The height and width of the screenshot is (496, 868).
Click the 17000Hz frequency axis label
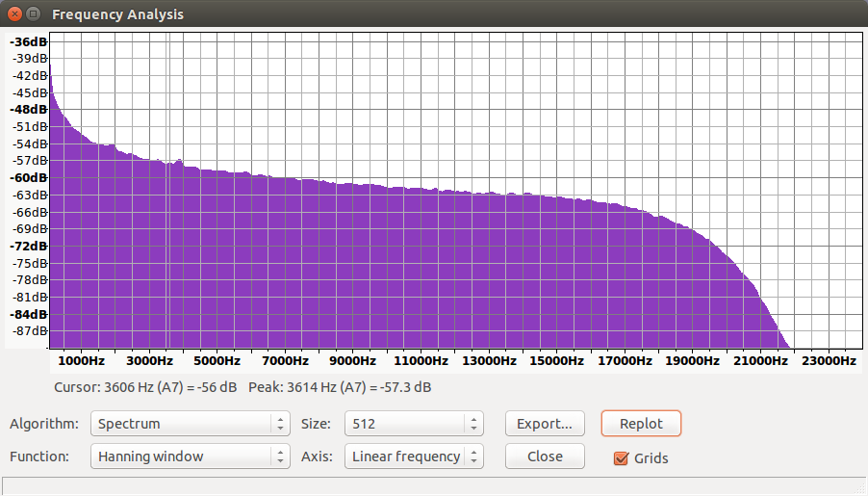point(625,361)
